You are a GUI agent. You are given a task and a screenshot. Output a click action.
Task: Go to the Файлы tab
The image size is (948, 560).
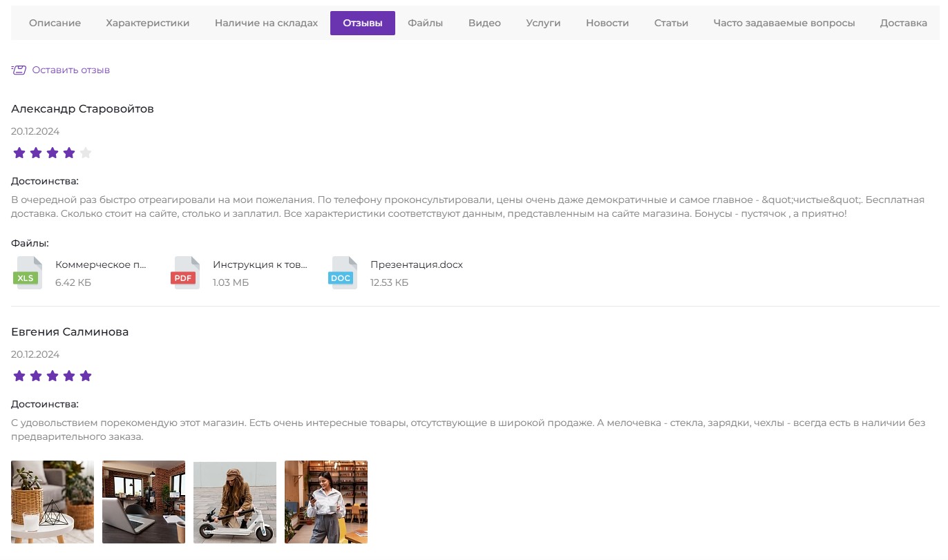tap(425, 23)
